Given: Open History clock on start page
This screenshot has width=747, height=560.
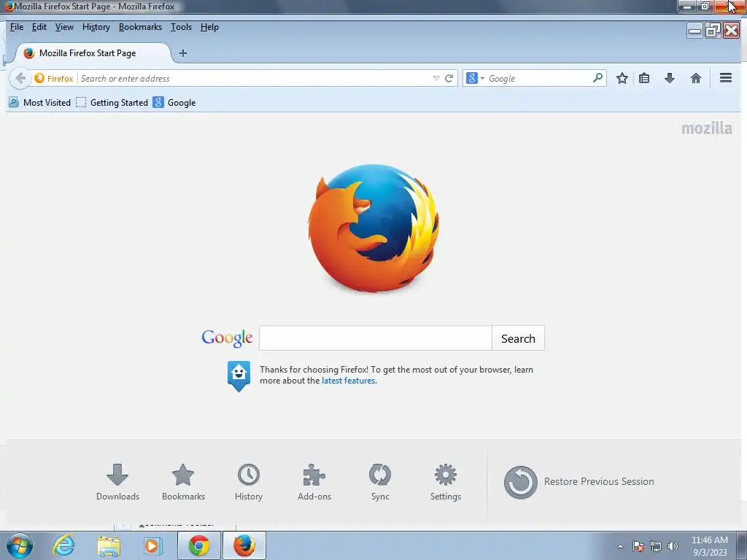Looking at the screenshot, I should (x=249, y=482).
